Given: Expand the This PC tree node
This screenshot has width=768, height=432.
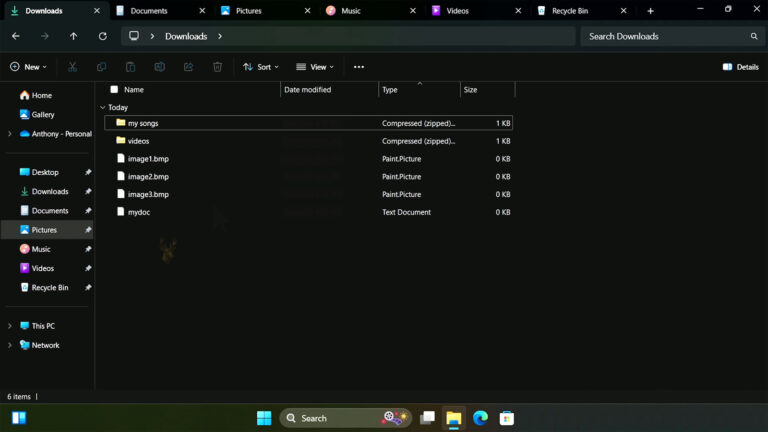Looking at the screenshot, I should (x=10, y=326).
